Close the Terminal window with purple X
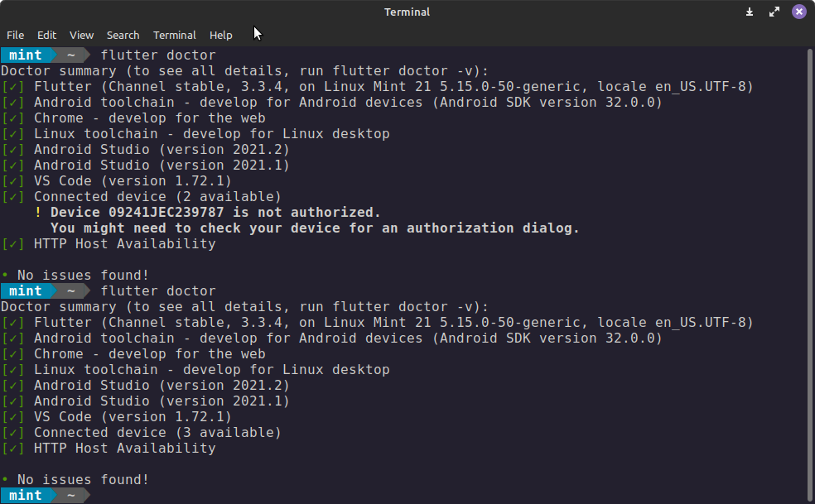This screenshot has width=815, height=504. (799, 12)
